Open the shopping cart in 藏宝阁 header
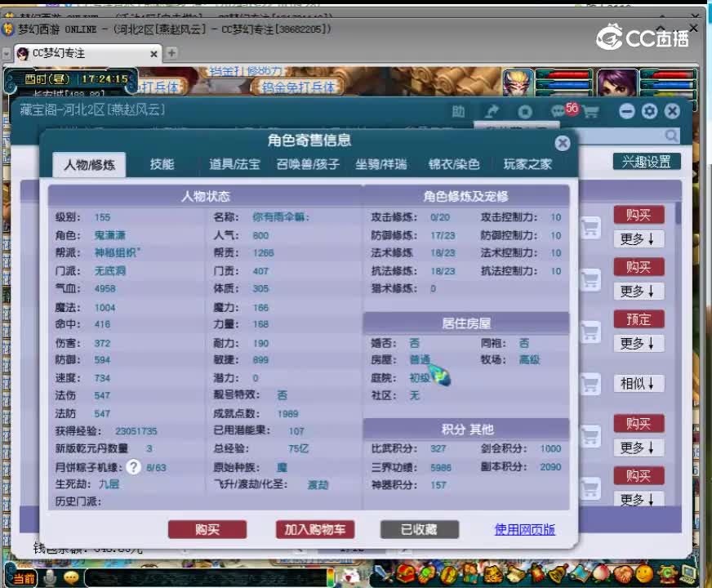Viewport: 712px width, 588px height. 590,111
